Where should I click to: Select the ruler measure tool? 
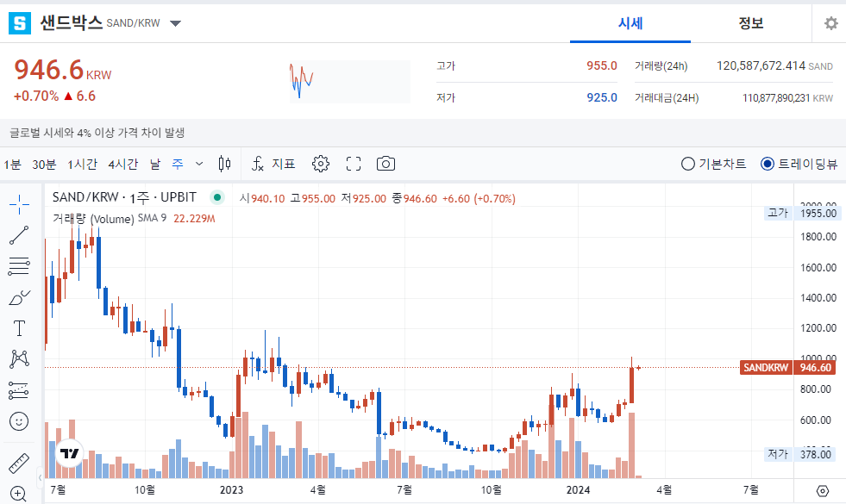20,464
